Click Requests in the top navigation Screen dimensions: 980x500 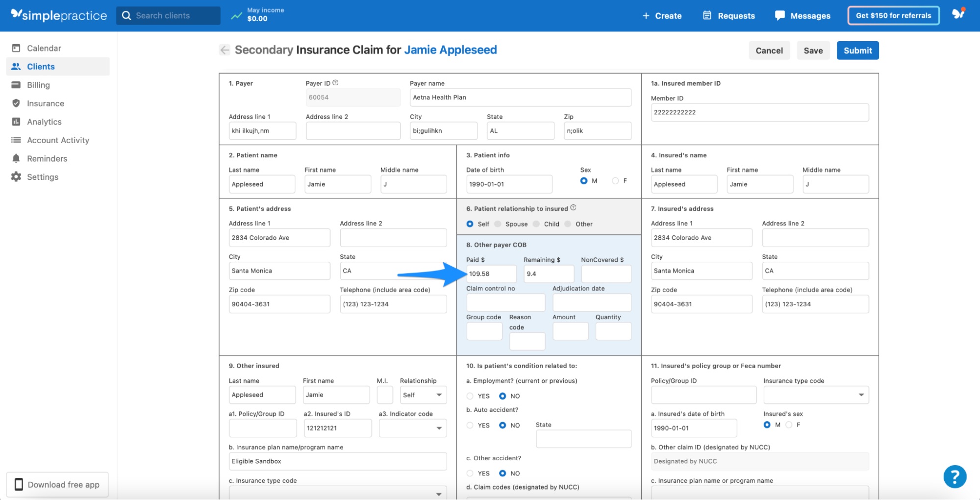[729, 15]
